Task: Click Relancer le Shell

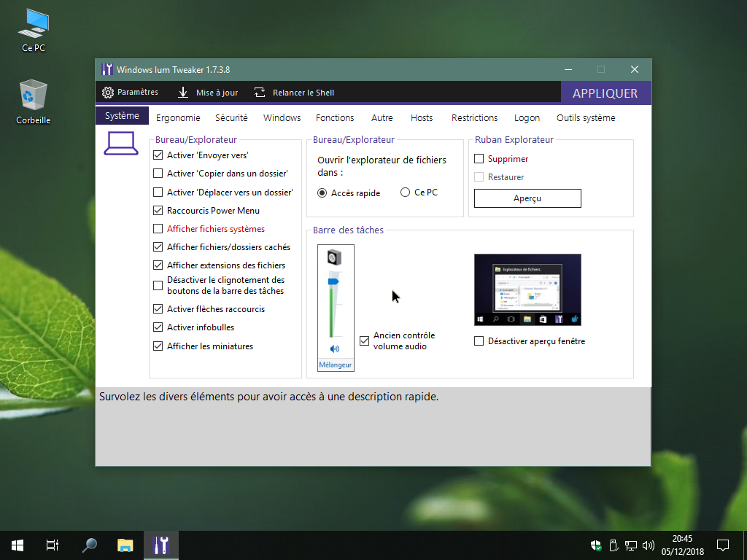Action: [294, 93]
